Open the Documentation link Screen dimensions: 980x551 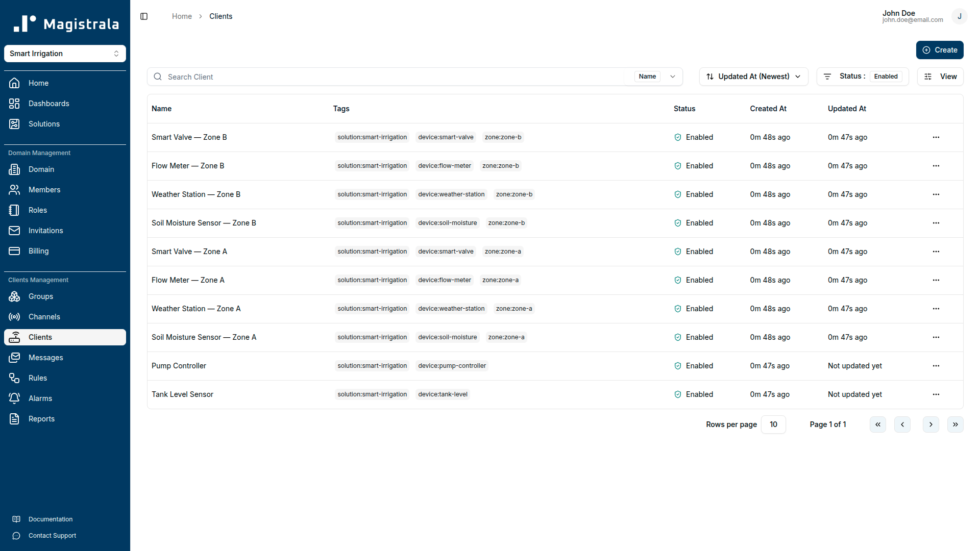[x=51, y=519]
